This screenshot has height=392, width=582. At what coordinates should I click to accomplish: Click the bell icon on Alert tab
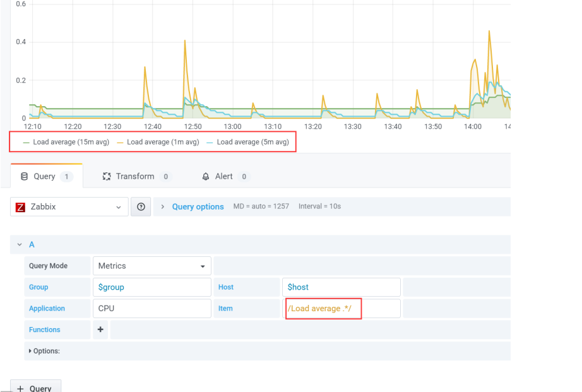pyautogui.click(x=206, y=176)
